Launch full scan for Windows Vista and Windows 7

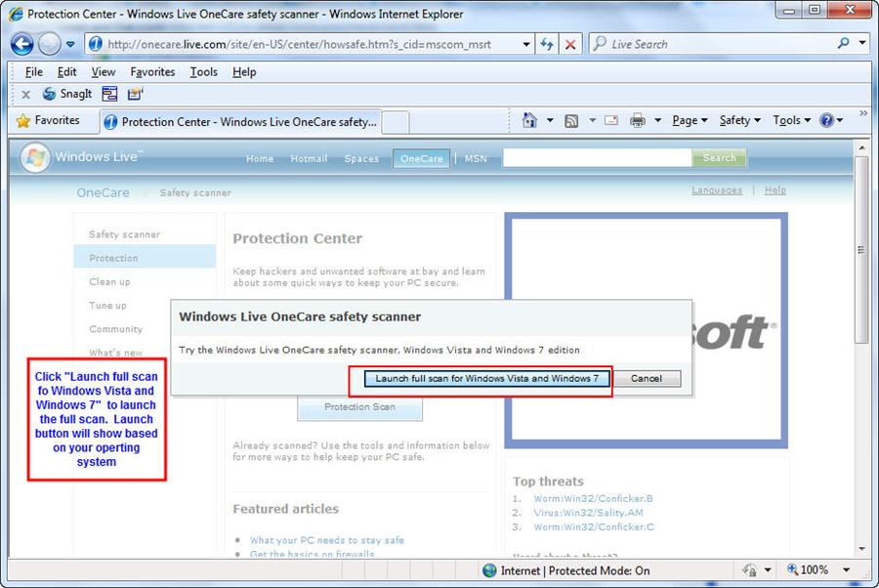pos(486,379)
